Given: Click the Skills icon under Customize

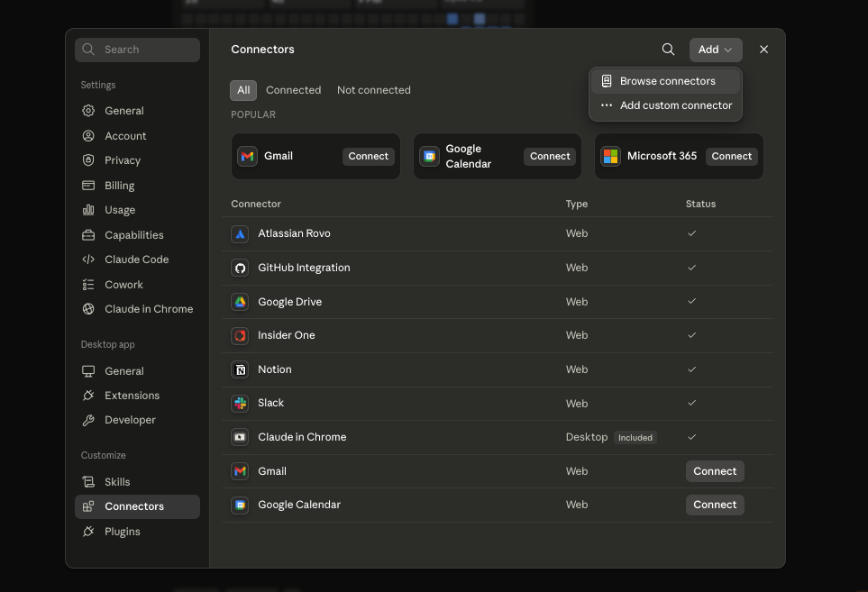Looking at the screenshot, I should [88, 482].
